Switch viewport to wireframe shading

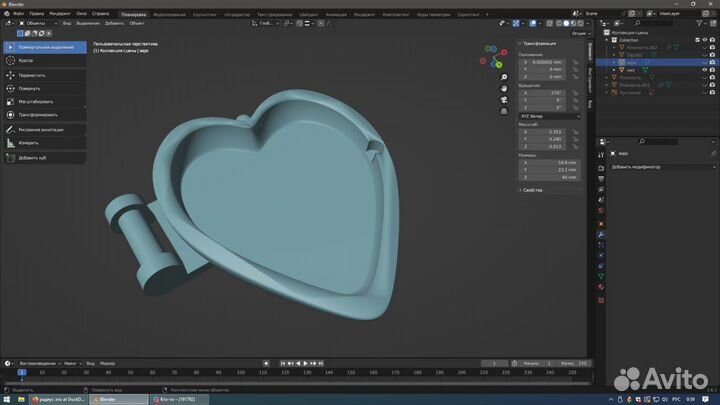559,23
